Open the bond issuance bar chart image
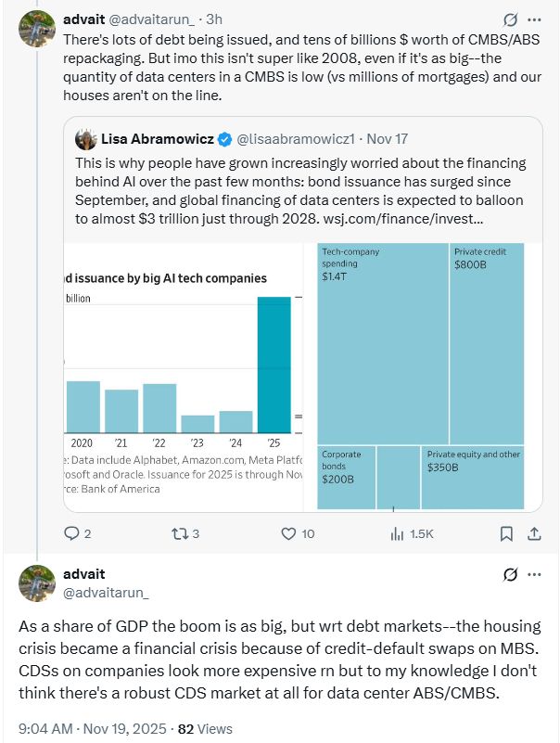 [x=183, y=377]
